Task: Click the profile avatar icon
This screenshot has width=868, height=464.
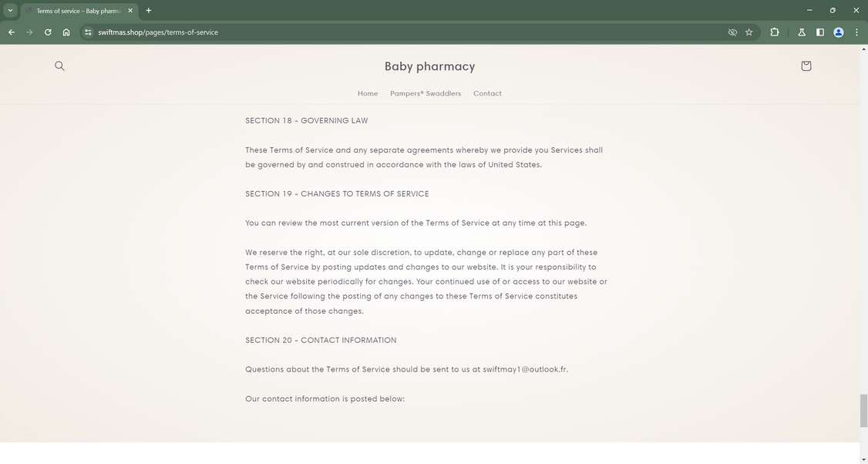Action: tap(838, 32)
